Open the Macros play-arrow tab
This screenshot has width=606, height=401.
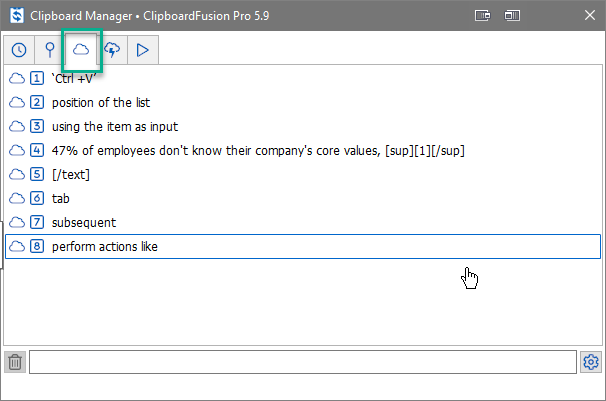coord(143,50)
